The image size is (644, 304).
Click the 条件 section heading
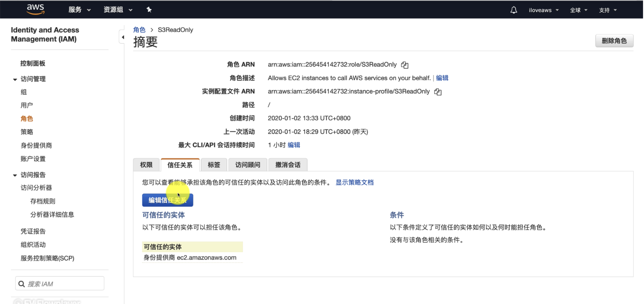click(x=397, y=215)
